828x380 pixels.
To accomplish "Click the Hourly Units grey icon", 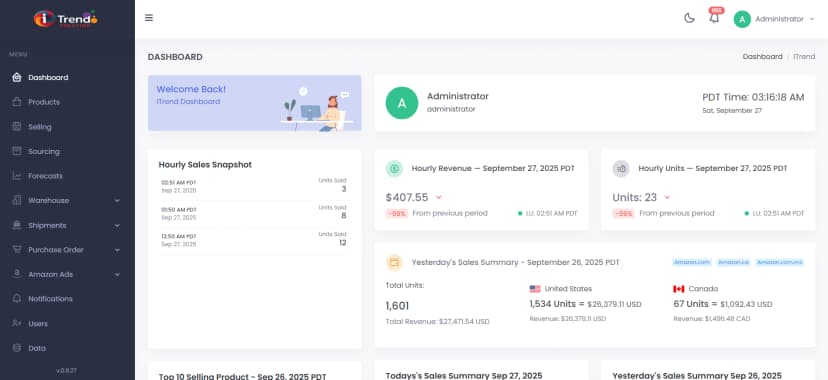I will coord(621,169).
